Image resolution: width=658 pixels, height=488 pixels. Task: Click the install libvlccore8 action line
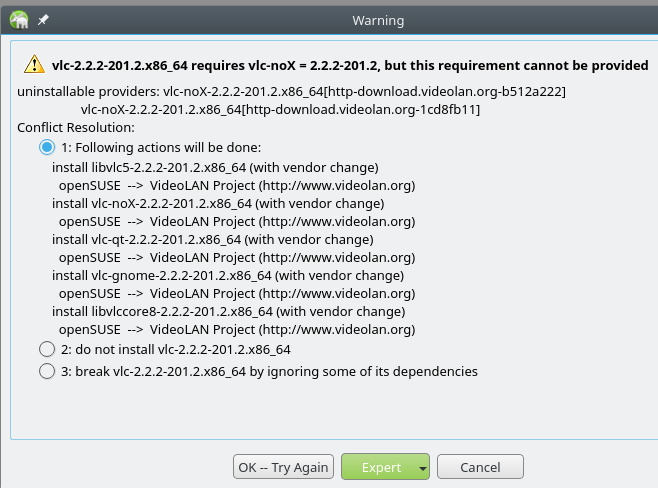point(229,312)
